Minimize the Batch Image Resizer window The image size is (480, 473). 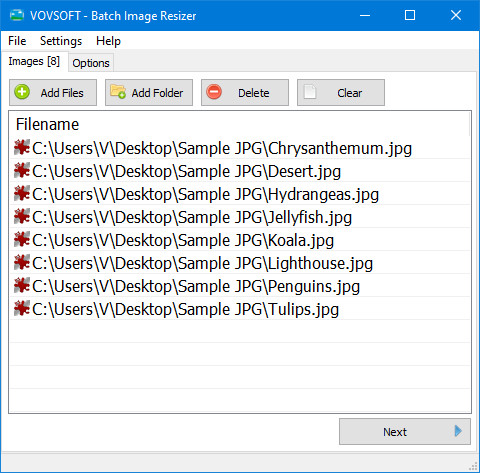(x=365, y=15)
